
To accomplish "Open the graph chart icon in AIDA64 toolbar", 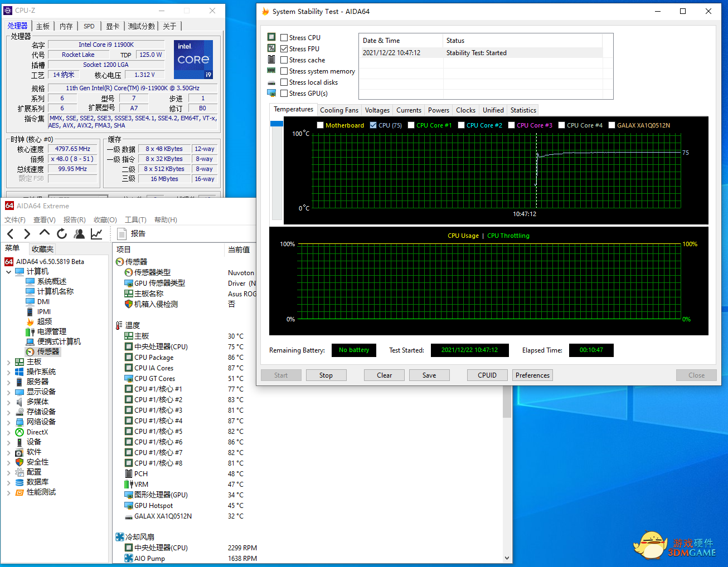I will (x=96, y=234).
